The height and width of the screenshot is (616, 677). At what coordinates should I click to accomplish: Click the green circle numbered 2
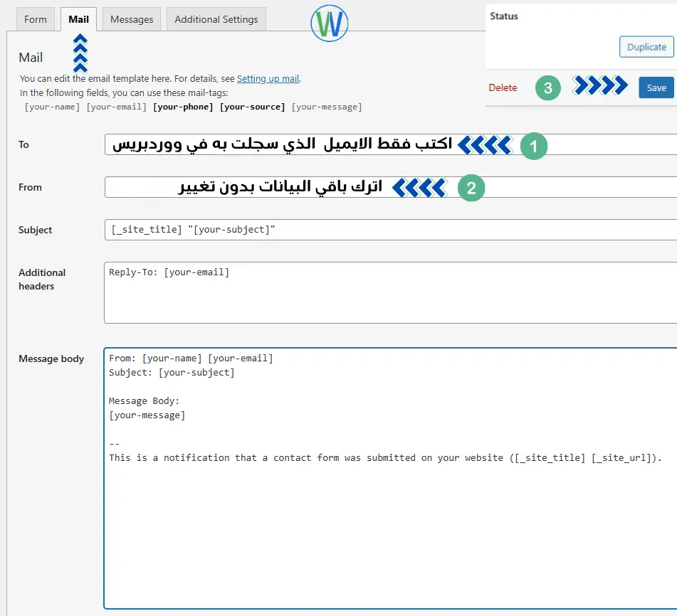point(471,188)
